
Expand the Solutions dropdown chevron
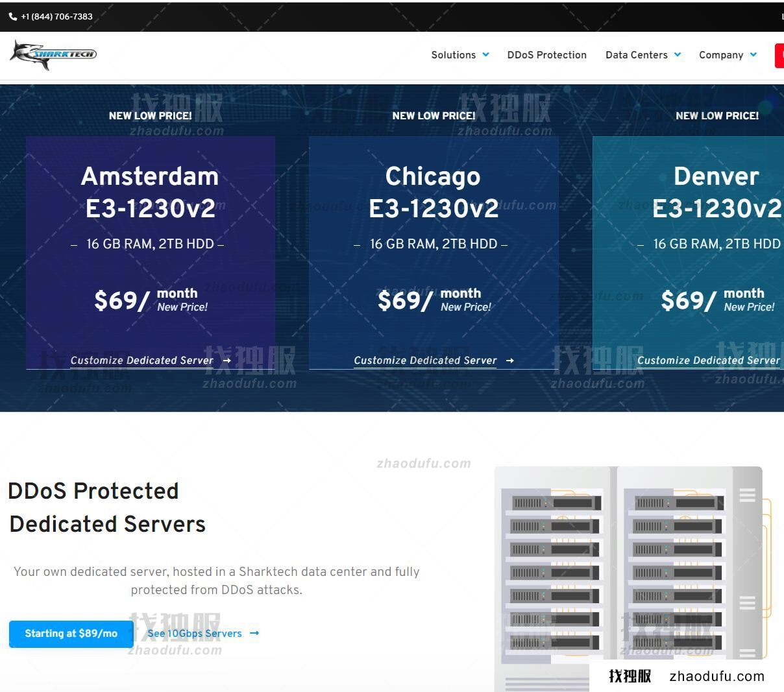click(485, 55)
